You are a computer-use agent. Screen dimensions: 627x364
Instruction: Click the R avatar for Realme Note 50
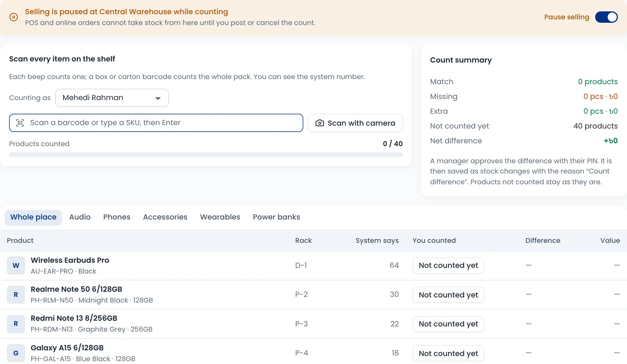click(x=16, y=295)
